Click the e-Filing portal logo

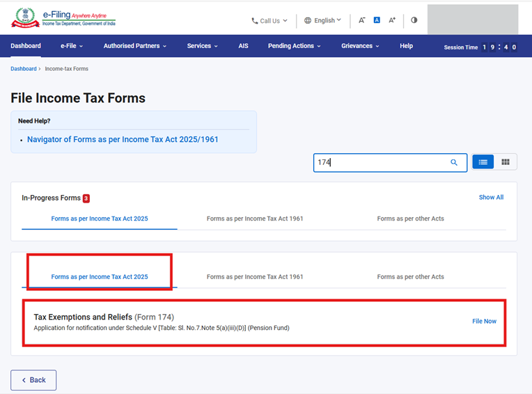tap(63, 19)
